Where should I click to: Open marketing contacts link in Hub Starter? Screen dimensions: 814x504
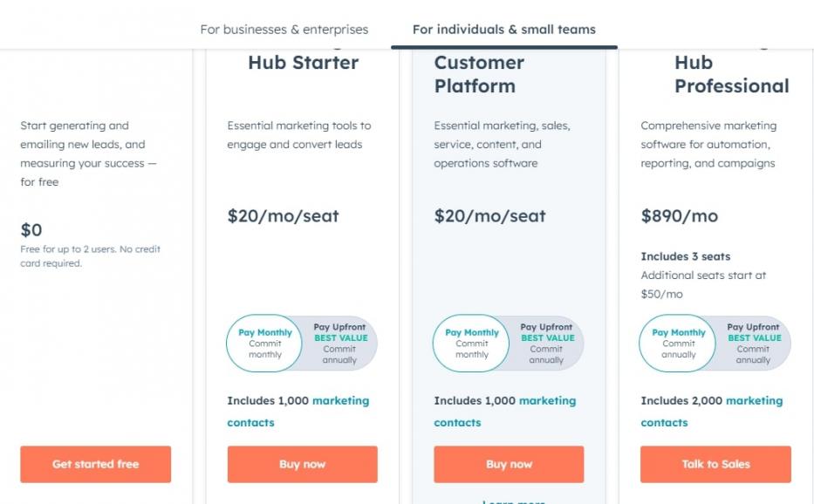click(x=340, y=401)
